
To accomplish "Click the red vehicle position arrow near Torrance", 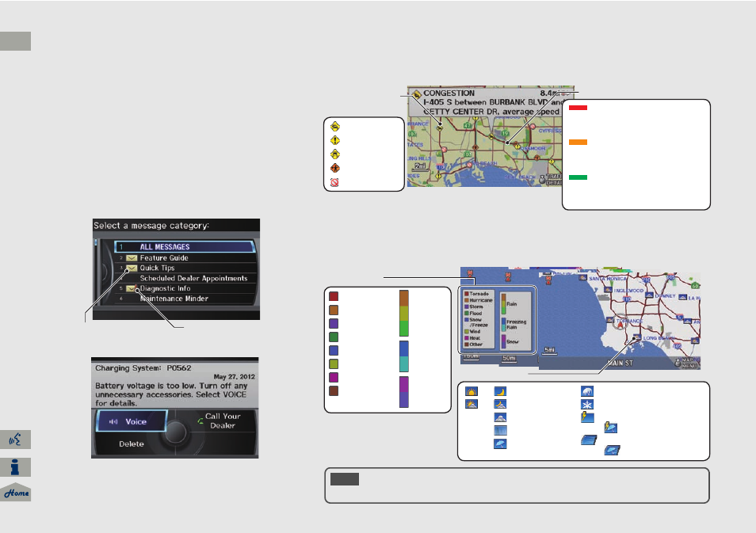I will pos(620,325).
